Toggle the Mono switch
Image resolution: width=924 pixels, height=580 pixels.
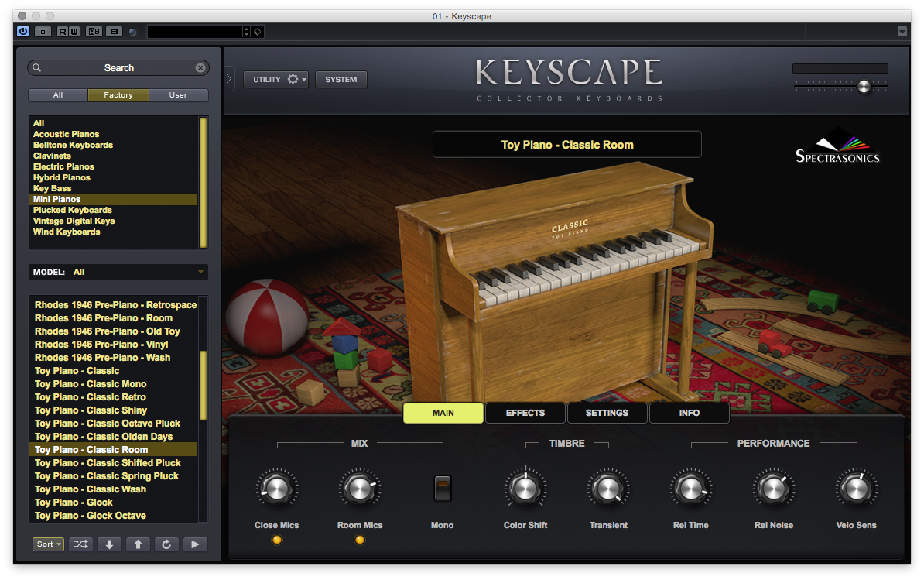pyautogui.click(x=442, y=488)
